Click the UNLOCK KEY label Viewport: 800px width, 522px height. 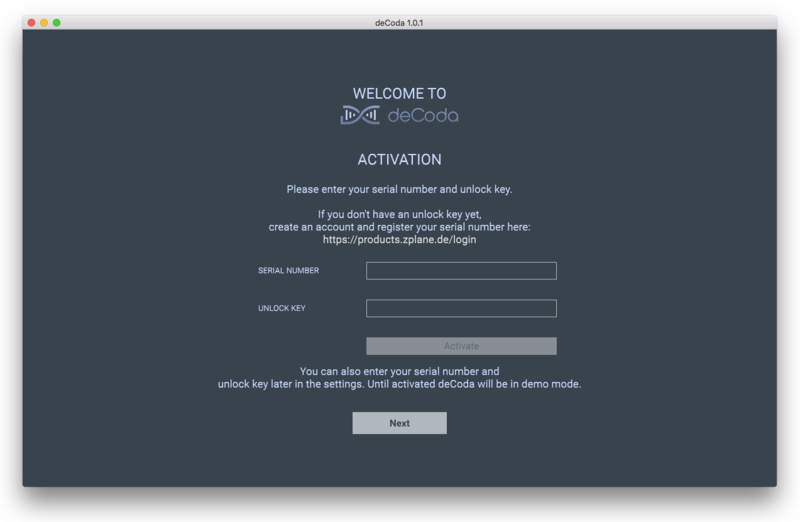coord(282,308)
